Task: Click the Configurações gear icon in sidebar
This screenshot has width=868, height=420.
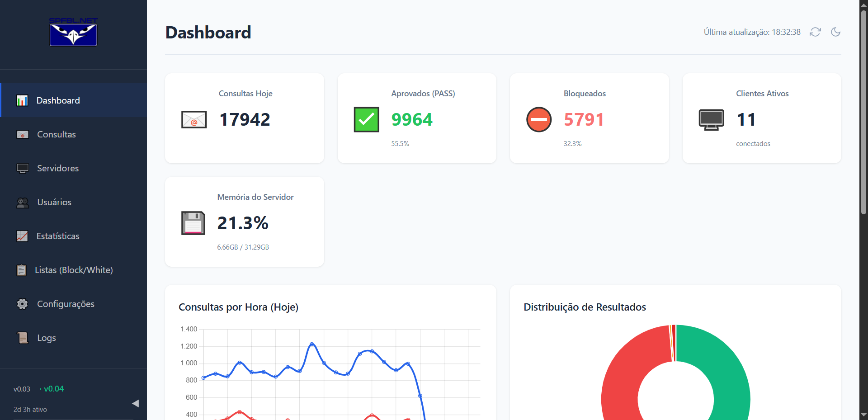Action: [22, 304]
